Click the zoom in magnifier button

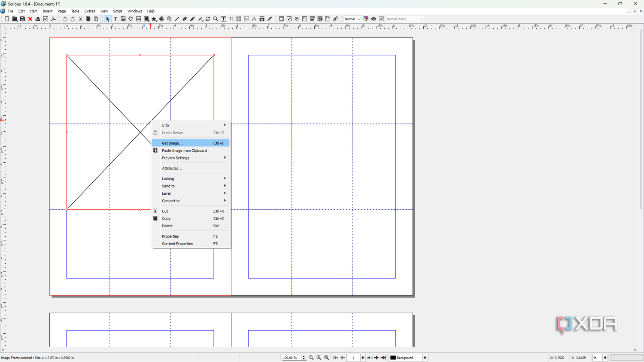pos(327,358)
